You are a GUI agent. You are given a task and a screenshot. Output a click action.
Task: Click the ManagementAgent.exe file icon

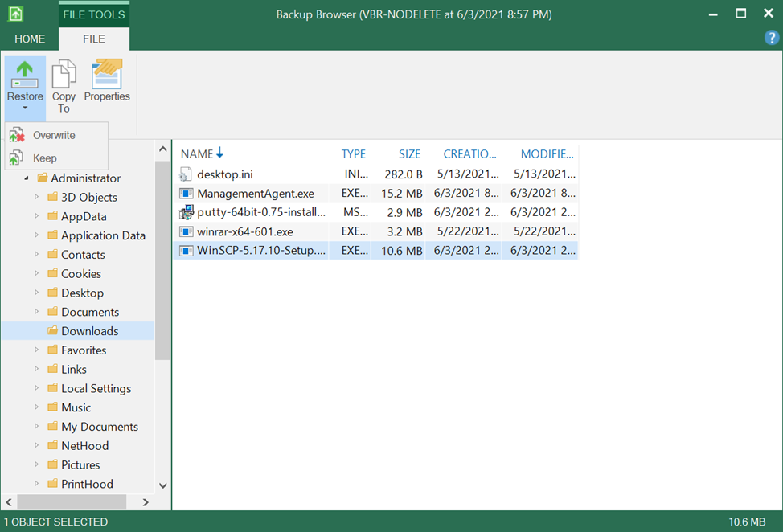pyautogui.click(x=186, y=194)
